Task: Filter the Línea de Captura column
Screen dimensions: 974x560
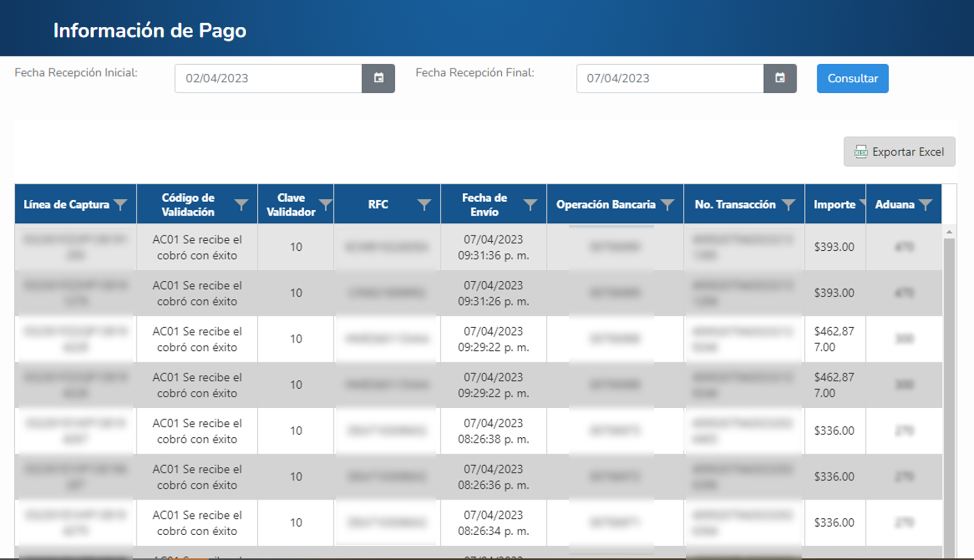Action: pyautogui.click(x=121, y=204)
